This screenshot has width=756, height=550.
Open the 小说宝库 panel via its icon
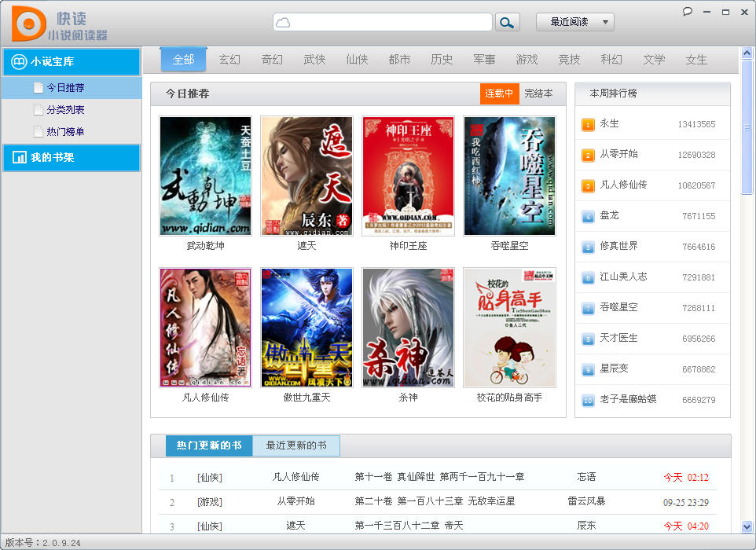pos(17,61)
